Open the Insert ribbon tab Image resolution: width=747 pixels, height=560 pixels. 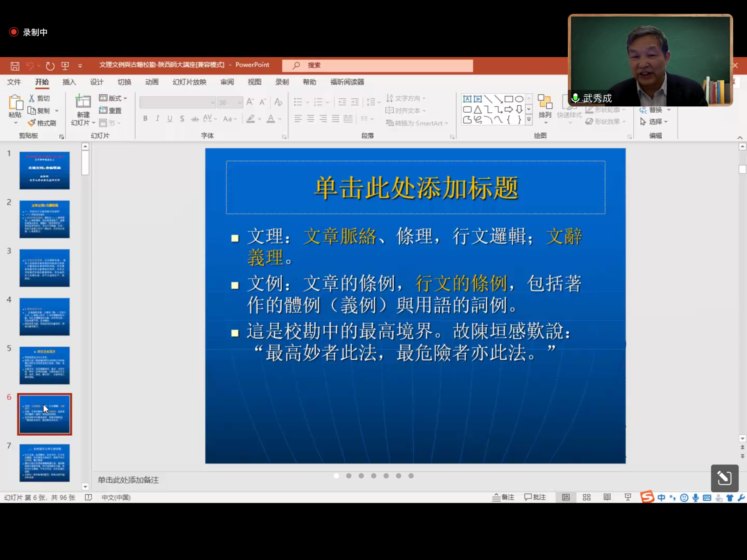(x=69, y=82)
